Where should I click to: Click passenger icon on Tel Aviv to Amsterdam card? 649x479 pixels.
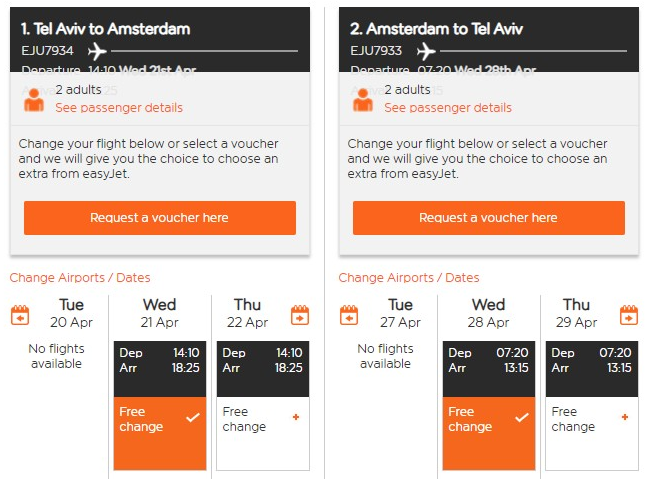(x=34, y=100)
